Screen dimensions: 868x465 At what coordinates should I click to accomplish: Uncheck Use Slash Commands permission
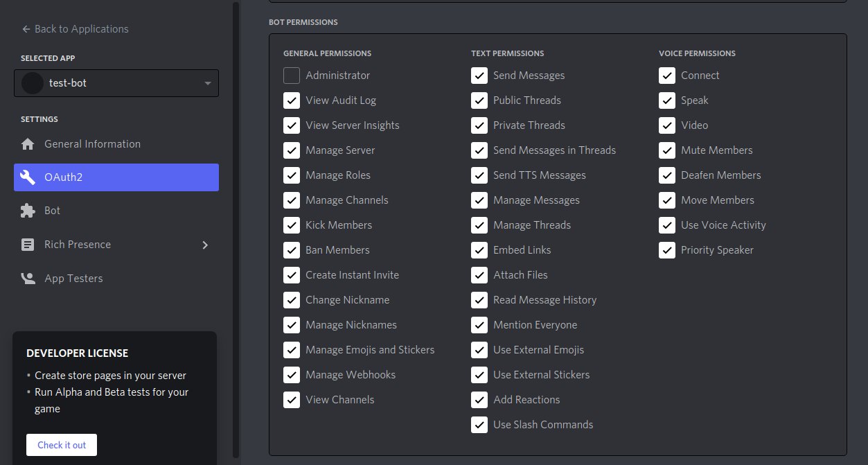[479, 425]
